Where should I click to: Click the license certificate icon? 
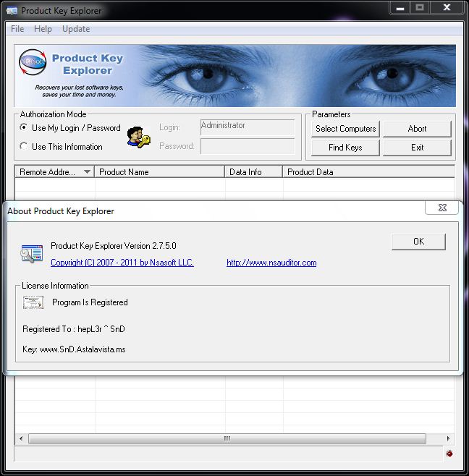point(33,302)
